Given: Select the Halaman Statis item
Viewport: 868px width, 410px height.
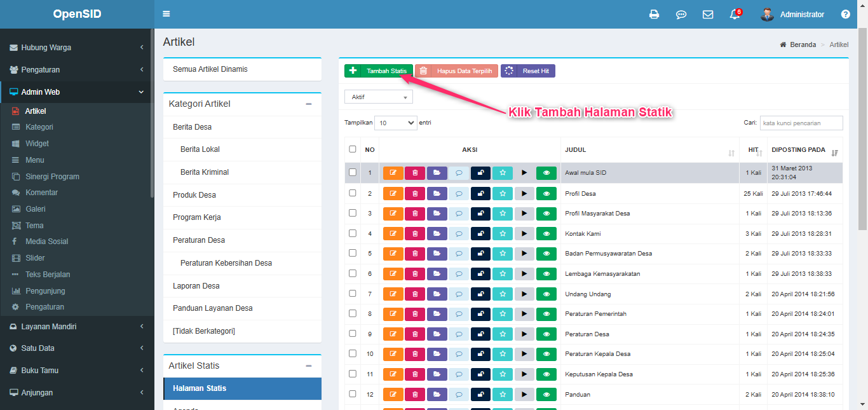Looking at the screenshot, I should point(242,388).
